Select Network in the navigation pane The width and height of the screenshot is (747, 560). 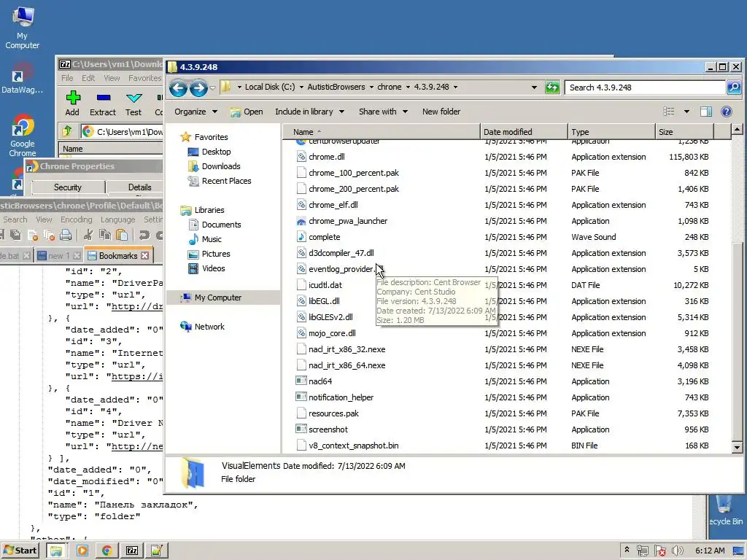pyautogui.click(x=209, y=327)
